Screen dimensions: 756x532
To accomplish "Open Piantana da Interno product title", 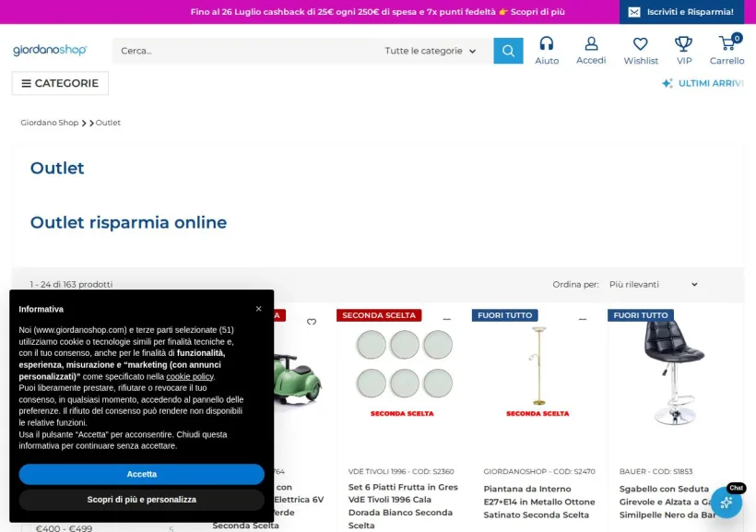I will (x=539, y=502).
